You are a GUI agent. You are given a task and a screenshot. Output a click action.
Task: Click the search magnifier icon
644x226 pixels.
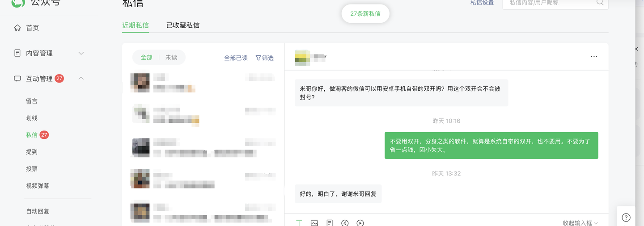(600, 3)
